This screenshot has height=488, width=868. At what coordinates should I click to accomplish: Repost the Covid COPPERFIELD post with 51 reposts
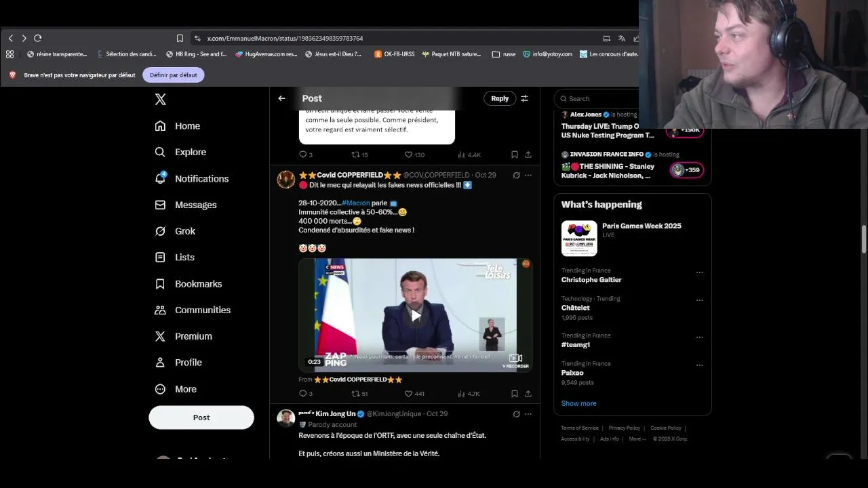pyautogui.click(x=359, y=393)
